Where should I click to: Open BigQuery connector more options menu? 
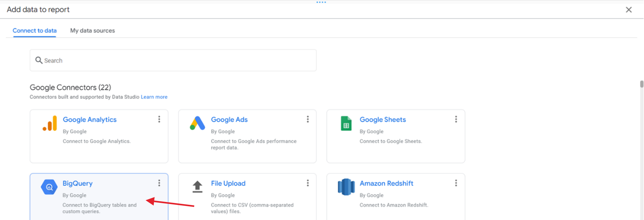159,183
